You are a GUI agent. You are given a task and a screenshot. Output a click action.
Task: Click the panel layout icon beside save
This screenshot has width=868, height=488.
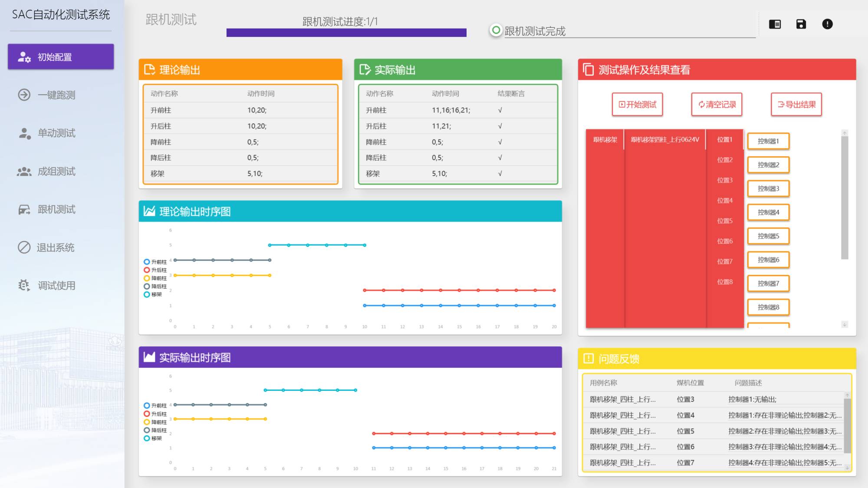(775, 24)
